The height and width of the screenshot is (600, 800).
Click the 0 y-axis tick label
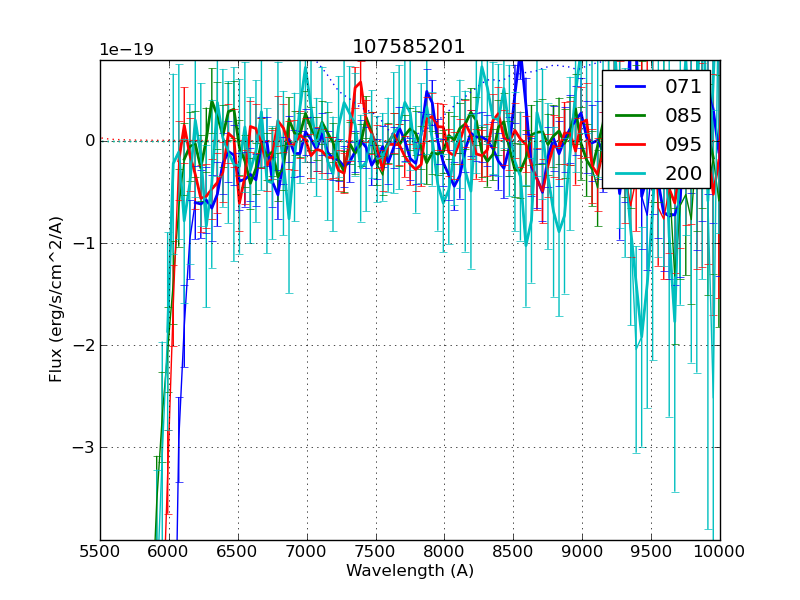pyautogui.click(x=89, y=141)
